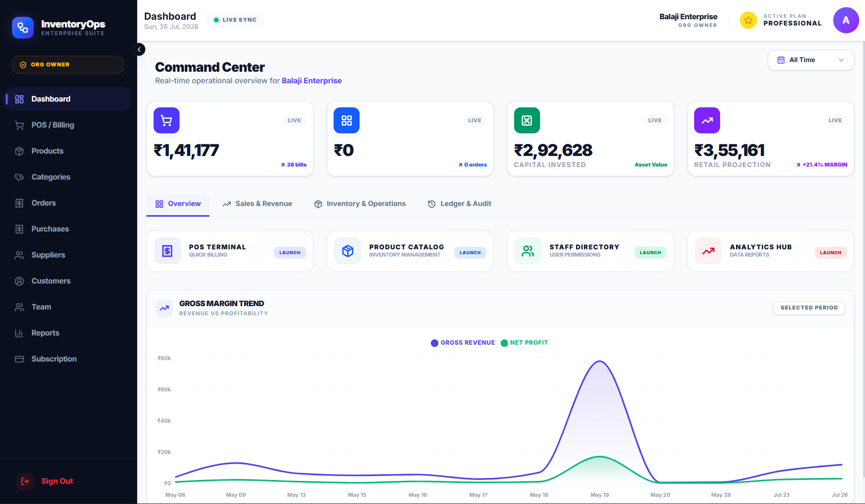This screenshot has height=504, width=865.
Task: Click the May 19 peak on chart
Action: (600, 361)
